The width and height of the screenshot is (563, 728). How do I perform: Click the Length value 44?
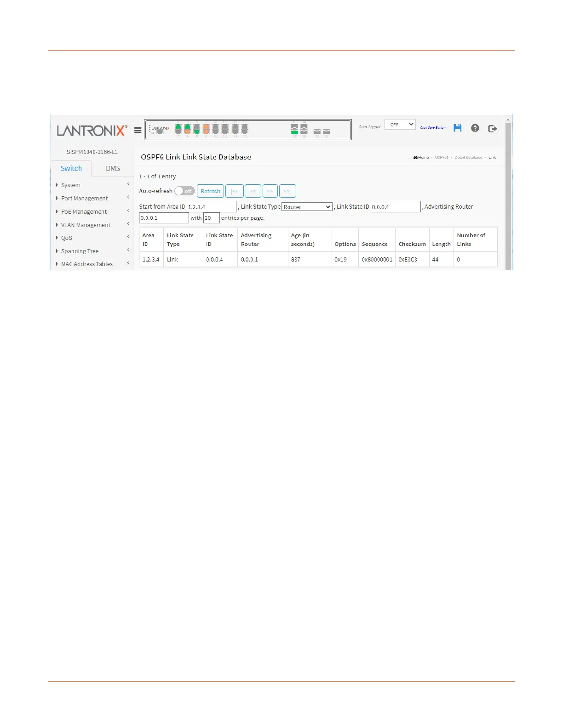click(x=435, y=260)
